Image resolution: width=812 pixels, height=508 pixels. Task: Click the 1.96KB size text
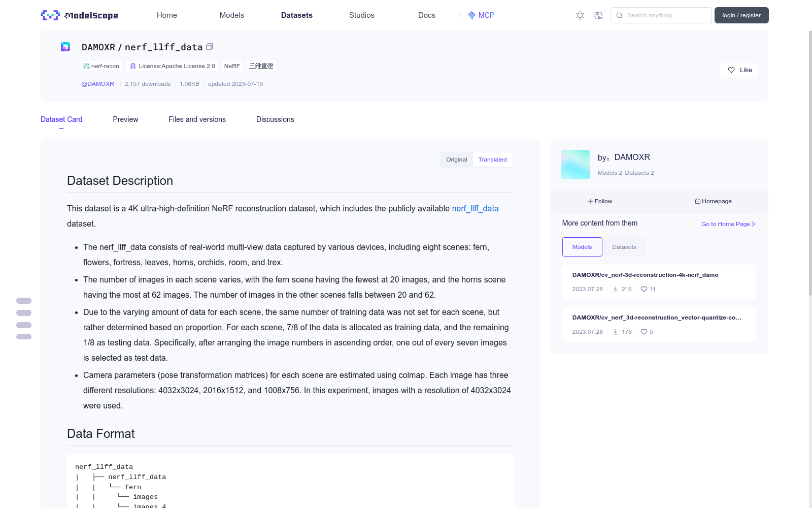(x=189, y=84)
